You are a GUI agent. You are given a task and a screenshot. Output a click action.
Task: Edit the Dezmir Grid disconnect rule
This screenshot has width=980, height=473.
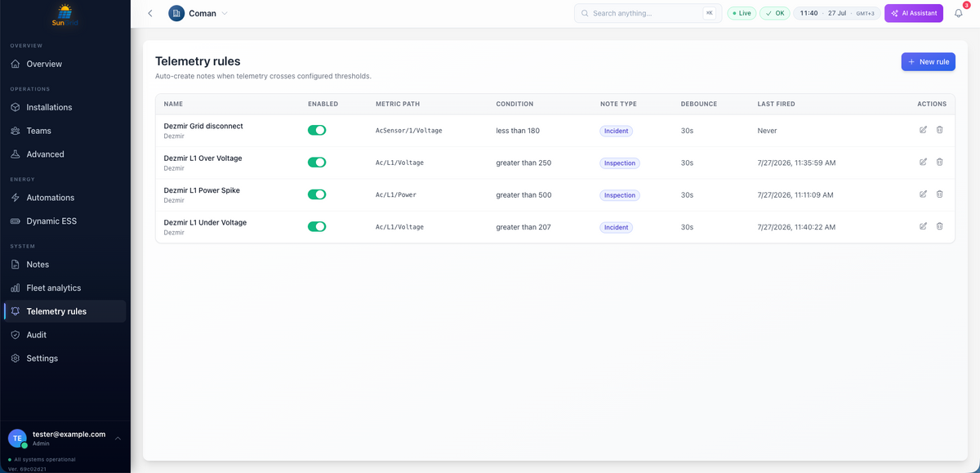(x=923, y=130)
